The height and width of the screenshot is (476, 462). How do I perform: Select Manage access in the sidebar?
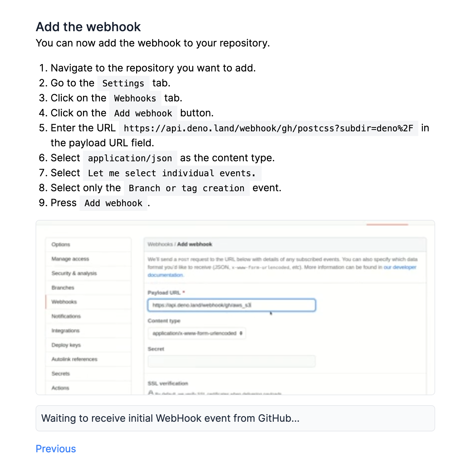click(70, 259)
